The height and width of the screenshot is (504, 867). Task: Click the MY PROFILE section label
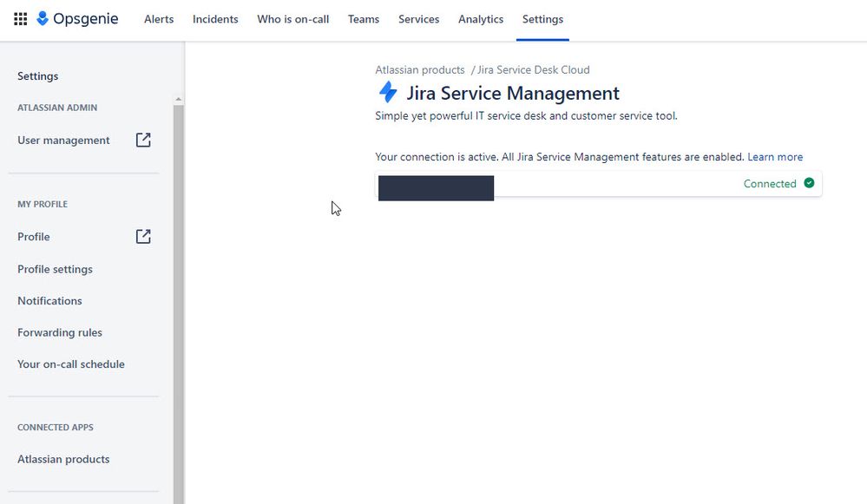[42, 205]
